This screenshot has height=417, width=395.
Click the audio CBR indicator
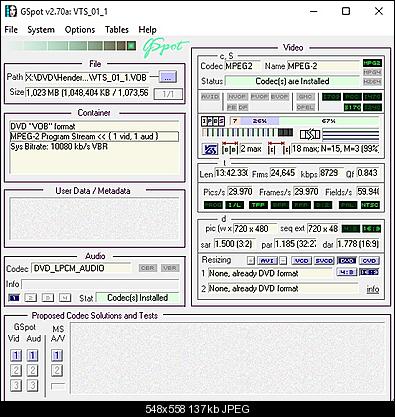[148, 268]
